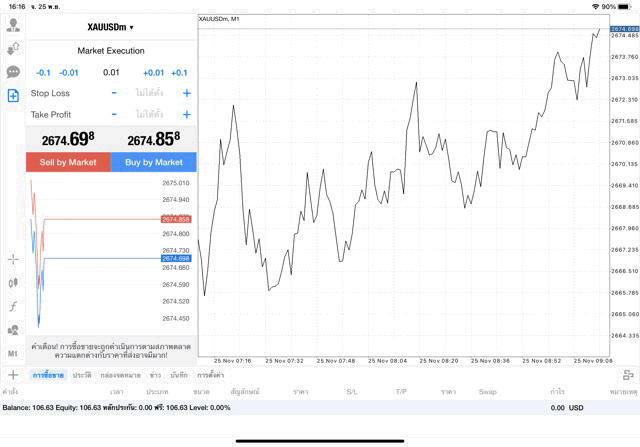The height and width of the screenshot is (447, 640).
Task: Increase Stop Loss with plus button
Action: (187, 93)
